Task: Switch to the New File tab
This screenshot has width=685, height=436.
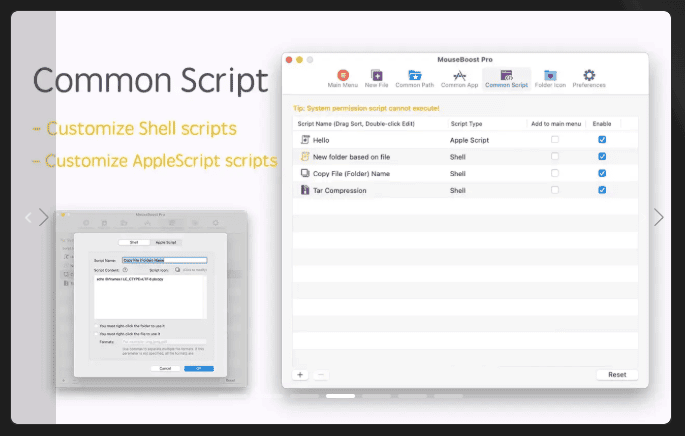Action: [x=377, y=79]
